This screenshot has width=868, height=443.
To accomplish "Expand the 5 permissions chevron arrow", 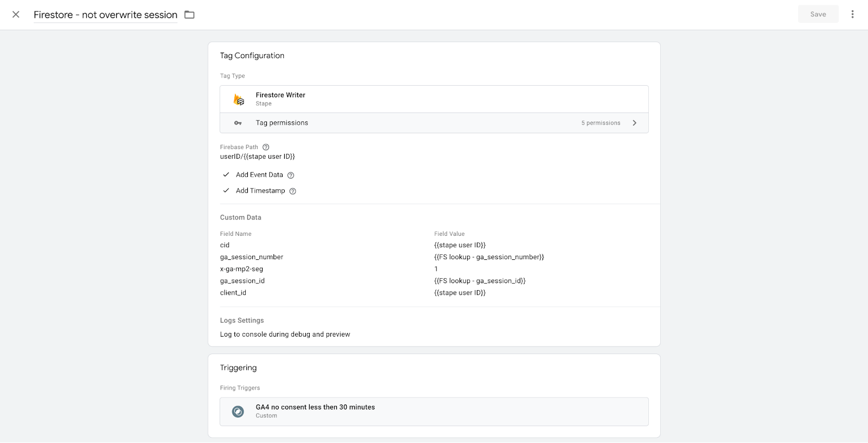I will [634, 123].
